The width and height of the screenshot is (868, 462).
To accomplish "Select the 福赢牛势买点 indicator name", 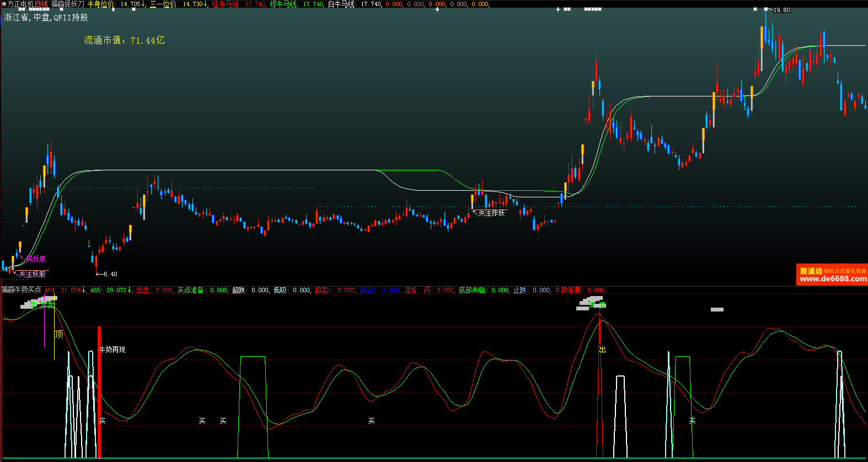I will tap(22, 290).
